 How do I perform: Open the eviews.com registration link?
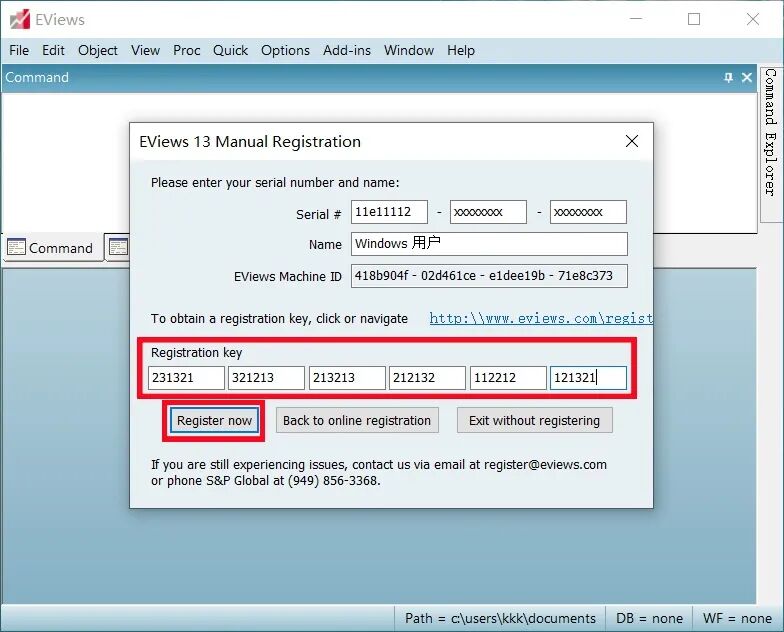(x=541, y=318)
